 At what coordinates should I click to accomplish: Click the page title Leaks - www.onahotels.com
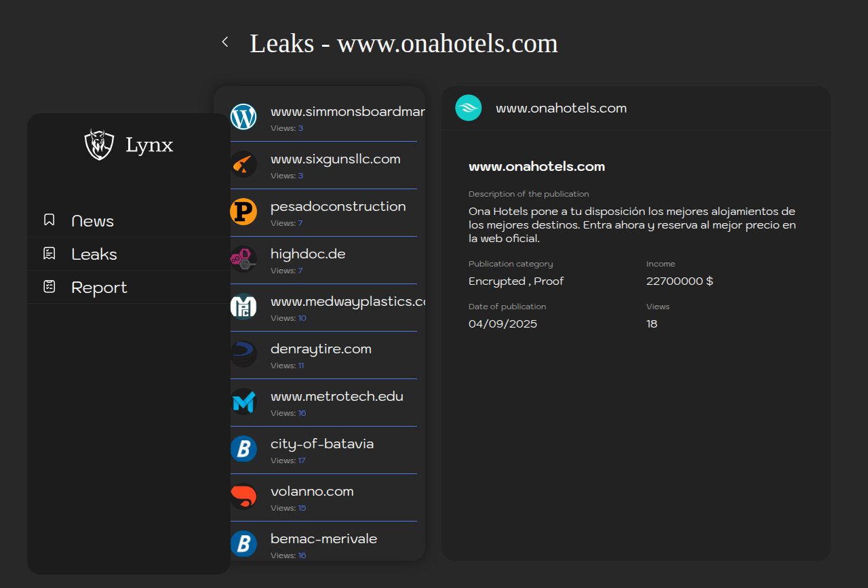coord(403,43)
